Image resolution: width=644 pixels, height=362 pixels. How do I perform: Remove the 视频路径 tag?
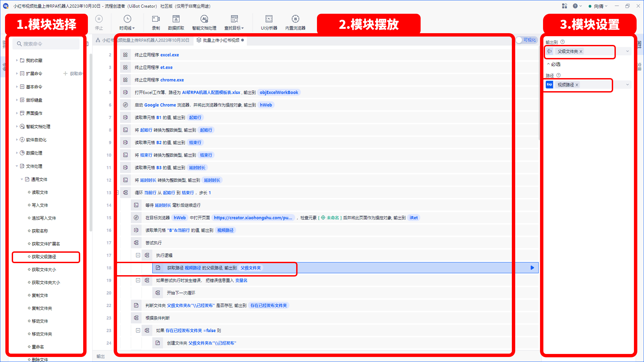click(x=577, y=85)
